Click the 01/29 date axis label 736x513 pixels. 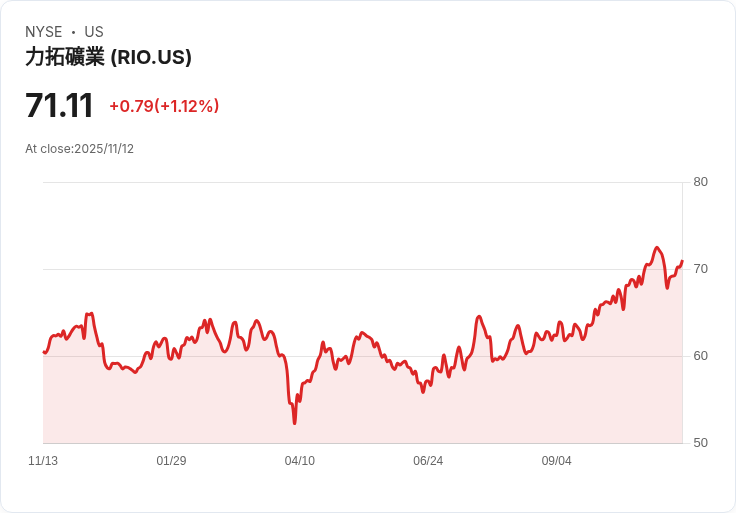pos(171,461)
